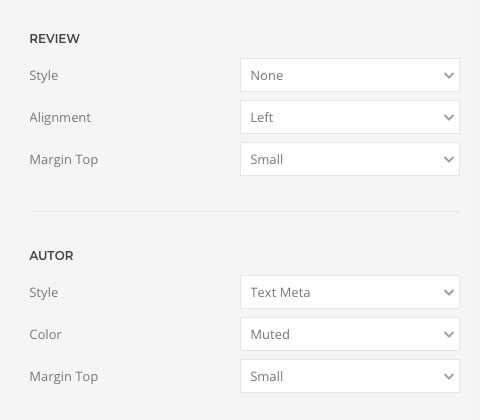The width and height of the screenshot is (480, 420).
Task: Click the Color label in Autor section
Action: click(x=45, y=334)
